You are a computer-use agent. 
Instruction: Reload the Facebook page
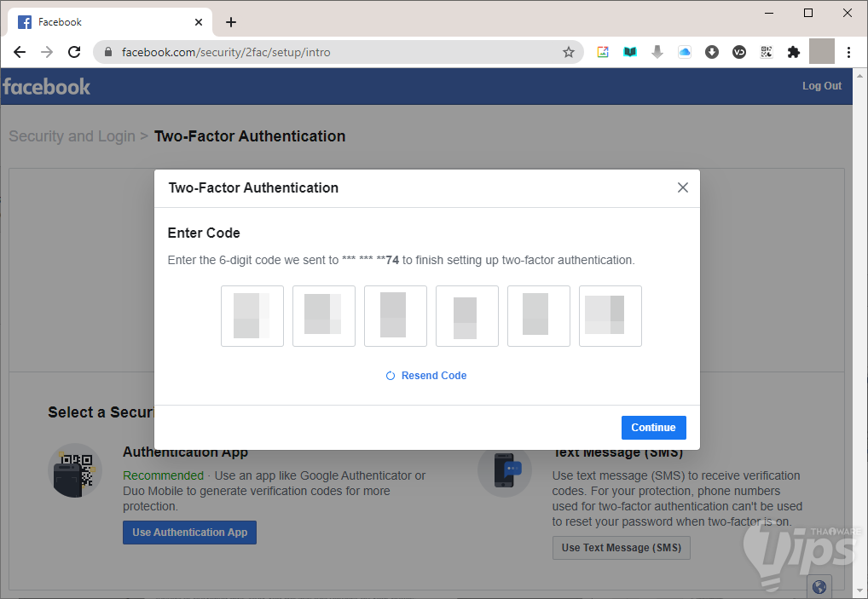pos(74,52)
